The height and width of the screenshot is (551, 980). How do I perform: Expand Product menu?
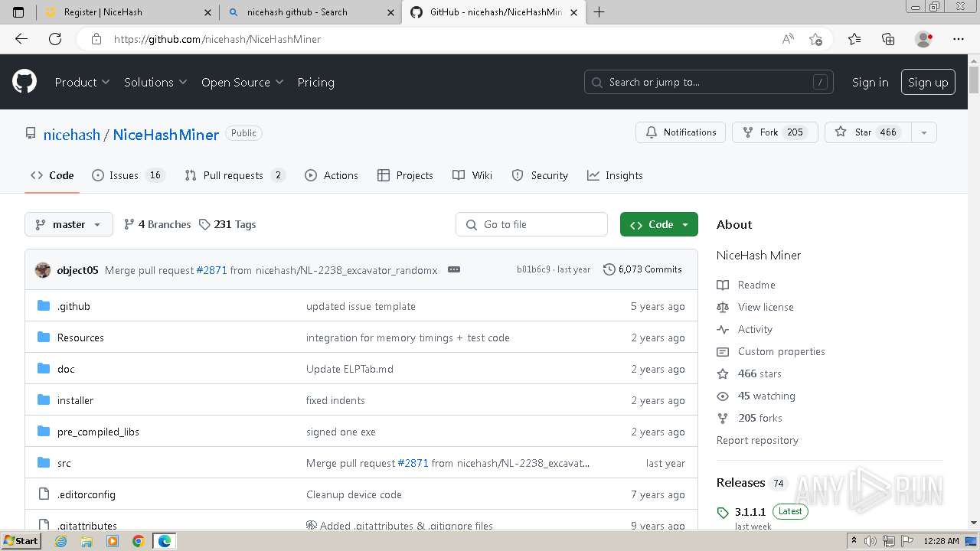point(82,82)
